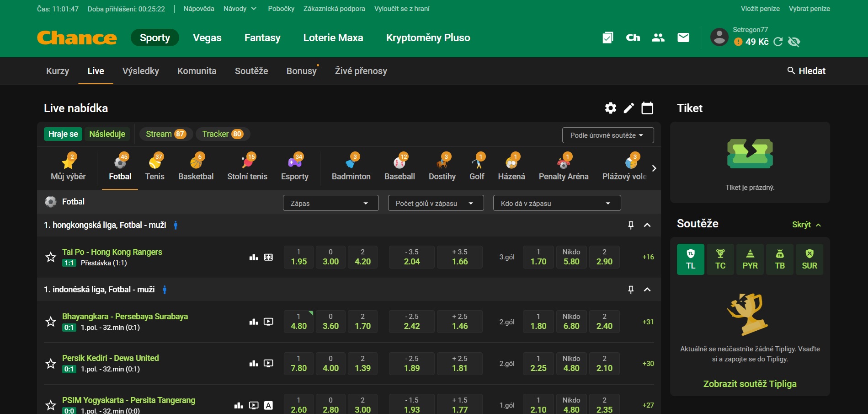
Task: Switch to the Kurzy tab
Action: [58, 71]
